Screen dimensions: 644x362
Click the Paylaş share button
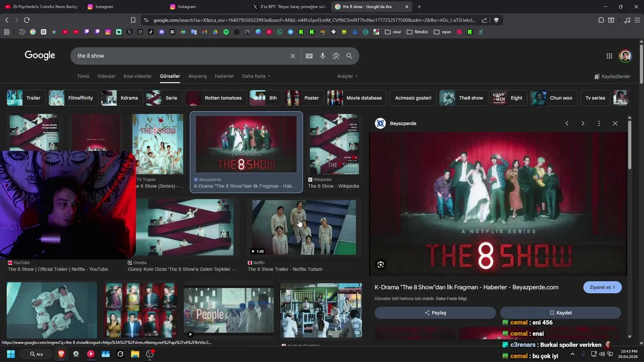pos(435,313)
